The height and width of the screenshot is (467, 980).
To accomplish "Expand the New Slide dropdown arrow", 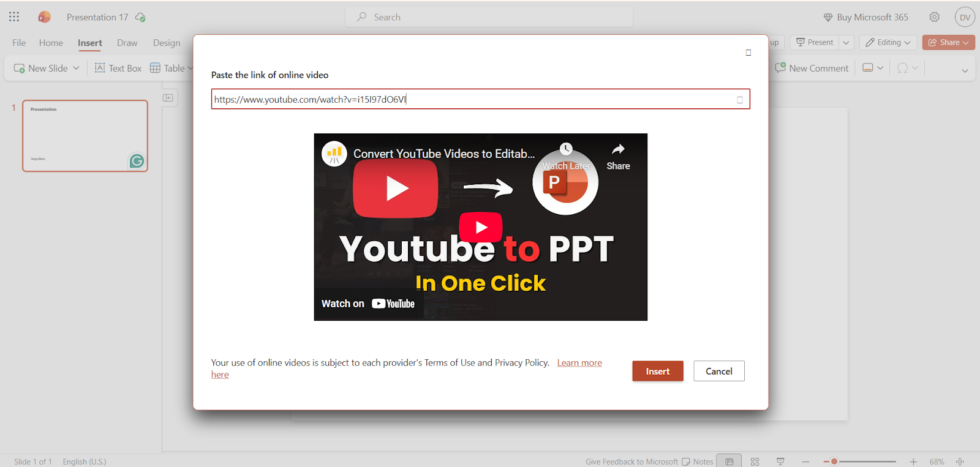I will [x=76, y=68].
